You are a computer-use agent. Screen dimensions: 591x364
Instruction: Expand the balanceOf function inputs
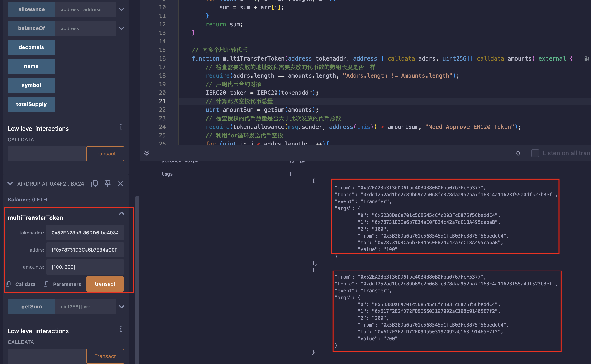click(x=122, y=28)
